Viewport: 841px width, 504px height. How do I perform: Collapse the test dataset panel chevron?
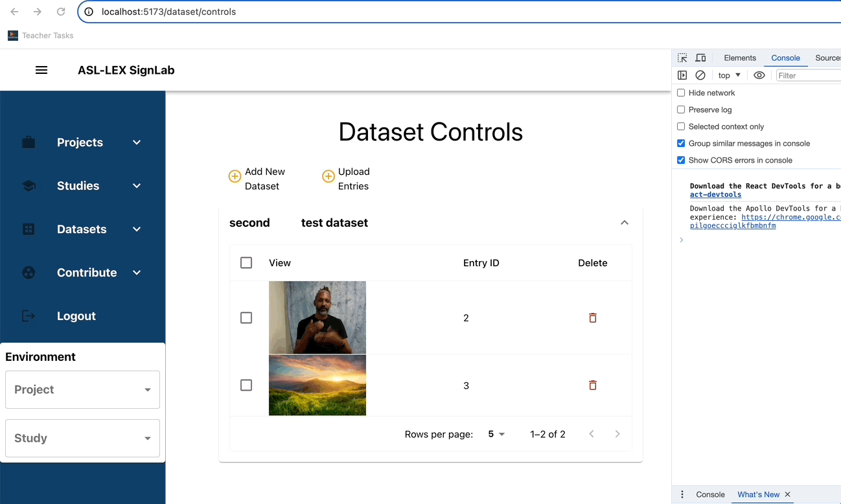point(624,222)
